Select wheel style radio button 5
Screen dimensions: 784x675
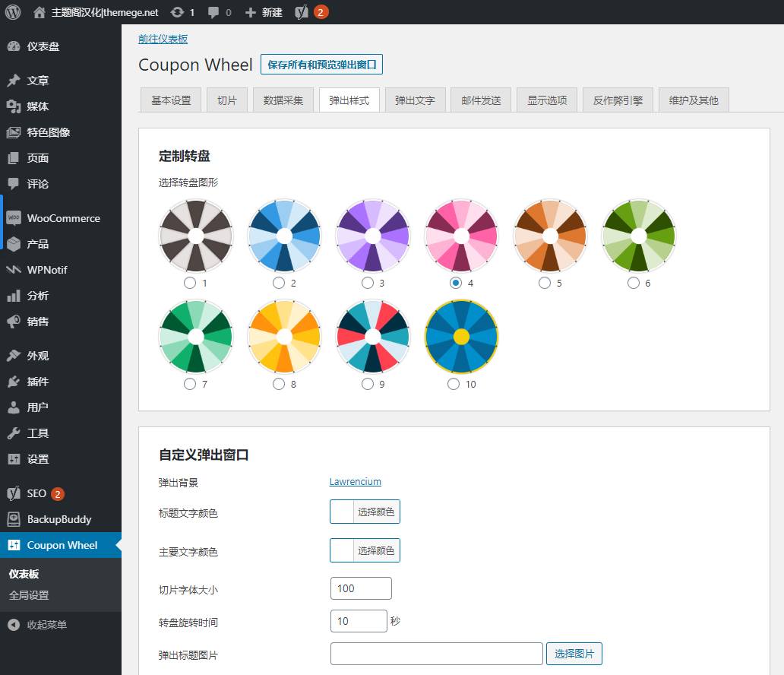click(545, 283)
